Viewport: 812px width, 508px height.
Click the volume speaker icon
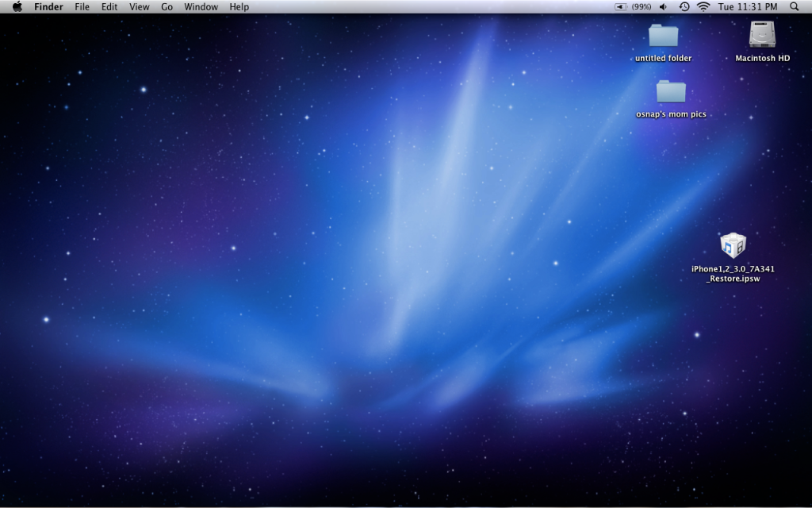pyautogui.click(x=663, y=7)
